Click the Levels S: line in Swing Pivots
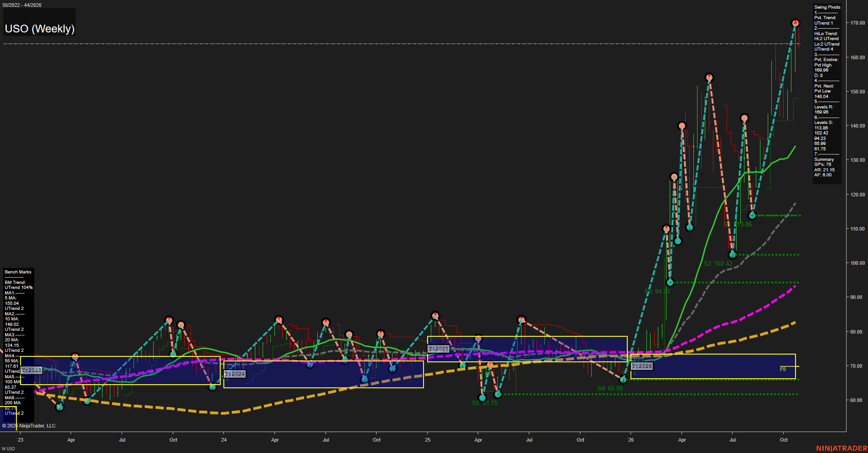The height and width of the screenshot is (453, 868). click(823, 123)
